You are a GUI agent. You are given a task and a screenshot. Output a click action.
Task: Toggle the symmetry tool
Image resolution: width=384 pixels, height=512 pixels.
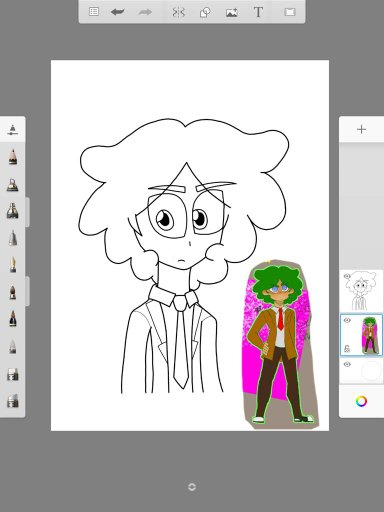click(178, 12)
